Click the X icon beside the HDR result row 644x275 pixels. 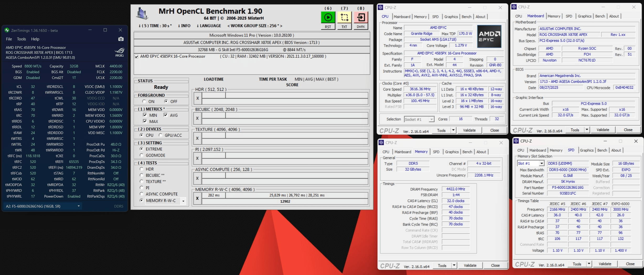[198, 98]
